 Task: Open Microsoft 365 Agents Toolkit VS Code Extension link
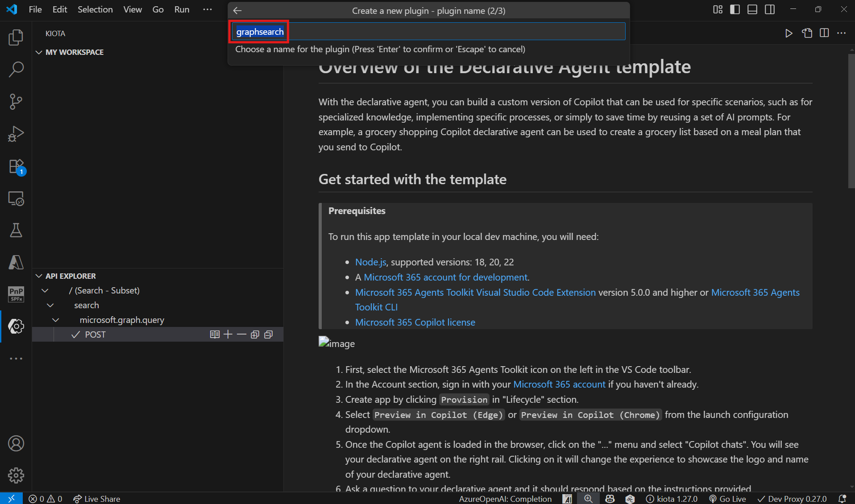click(x=475, y=293)
